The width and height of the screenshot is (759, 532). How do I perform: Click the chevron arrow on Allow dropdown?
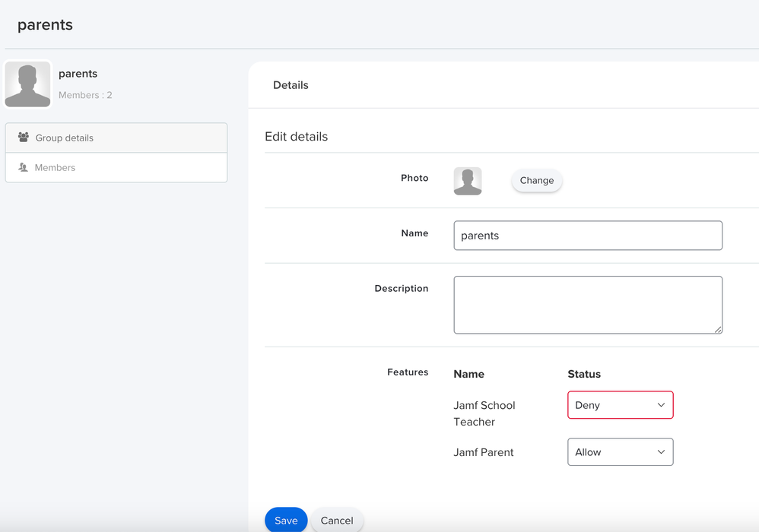tap(661, 451)
